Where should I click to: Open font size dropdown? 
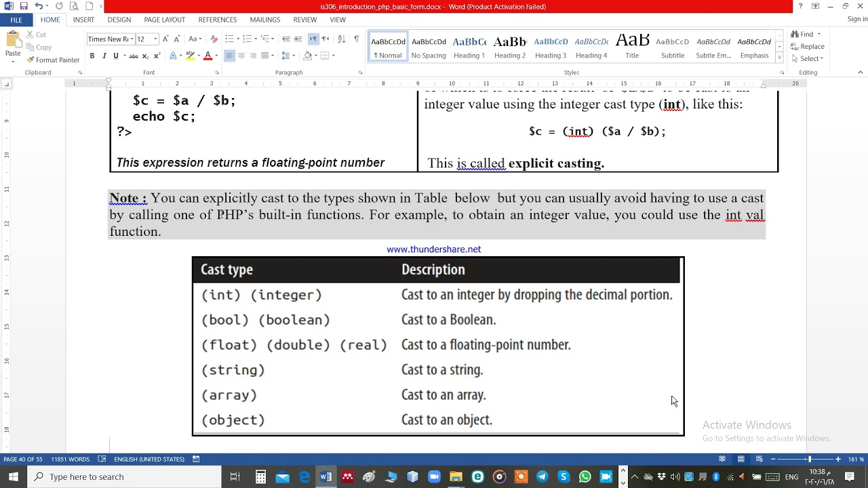[155, 39]
